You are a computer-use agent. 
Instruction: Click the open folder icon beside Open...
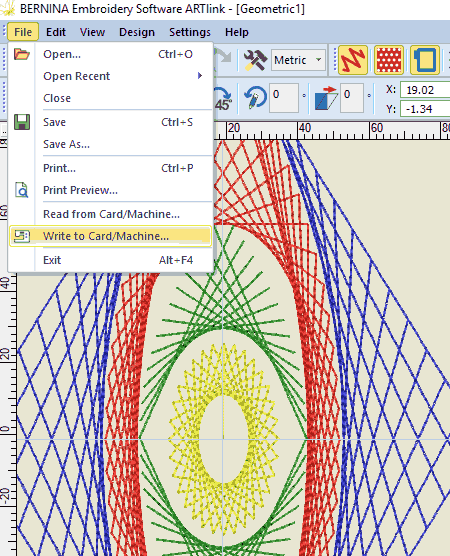[22, 54]
